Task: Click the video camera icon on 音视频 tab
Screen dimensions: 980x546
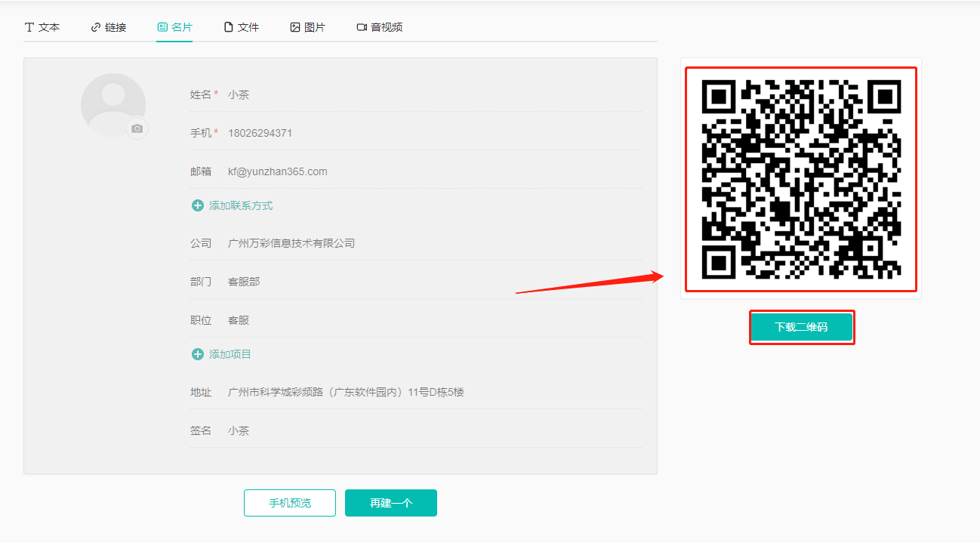Action: pyautogui.click(x=362, y=27)
